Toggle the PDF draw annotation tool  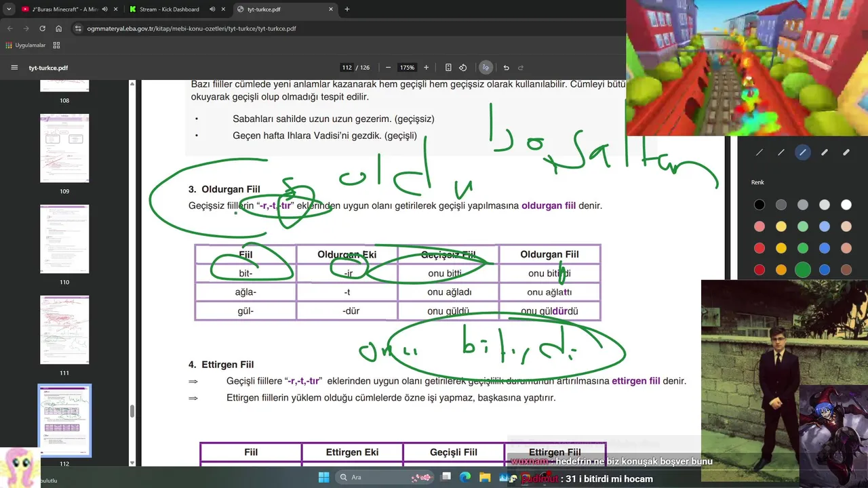[x=486, y=68]
